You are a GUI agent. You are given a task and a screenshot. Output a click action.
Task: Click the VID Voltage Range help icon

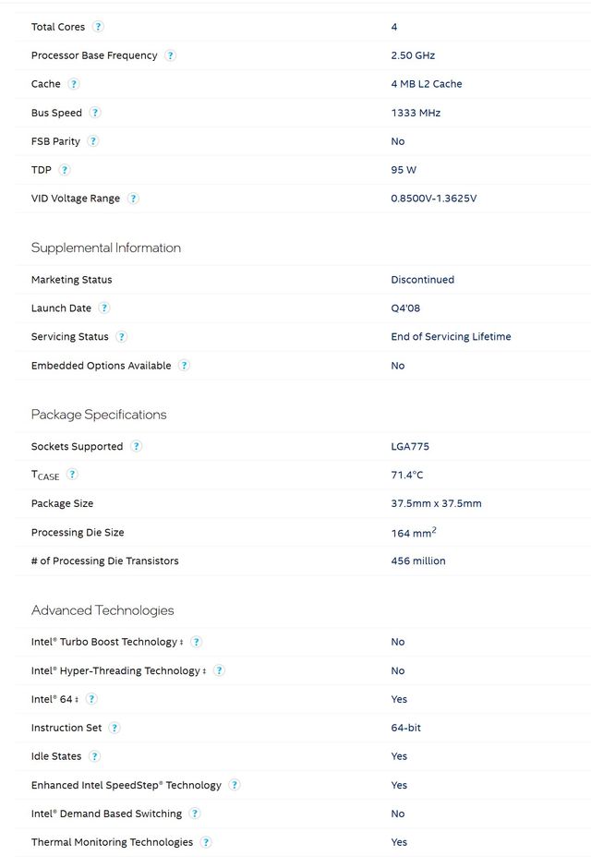coord(133,199)
